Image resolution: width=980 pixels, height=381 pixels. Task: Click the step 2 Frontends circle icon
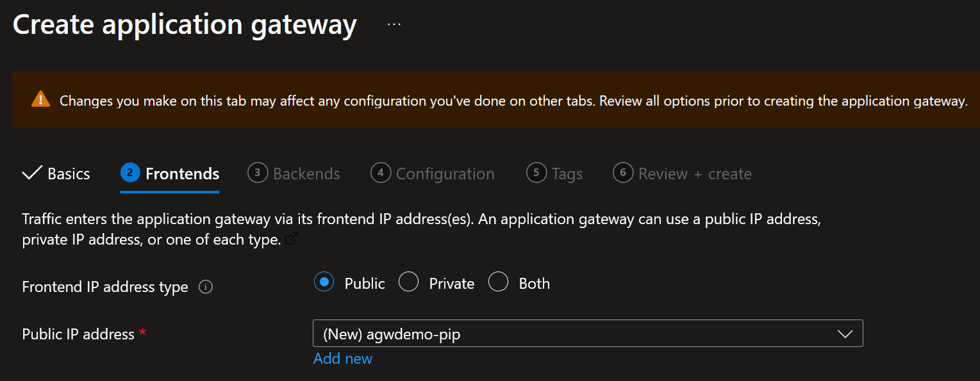pos(129,173)
